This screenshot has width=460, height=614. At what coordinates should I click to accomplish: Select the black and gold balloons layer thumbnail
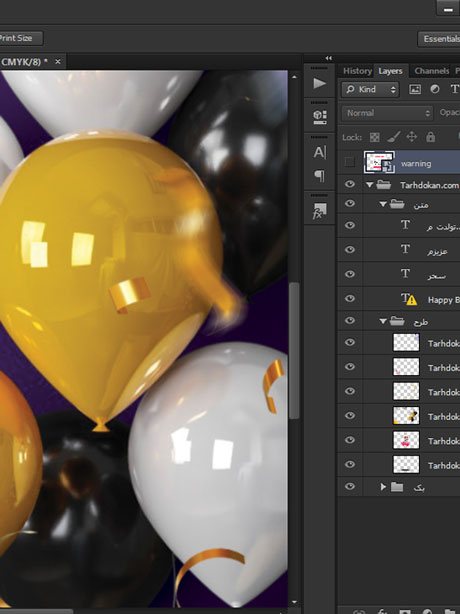click(406, 415)
